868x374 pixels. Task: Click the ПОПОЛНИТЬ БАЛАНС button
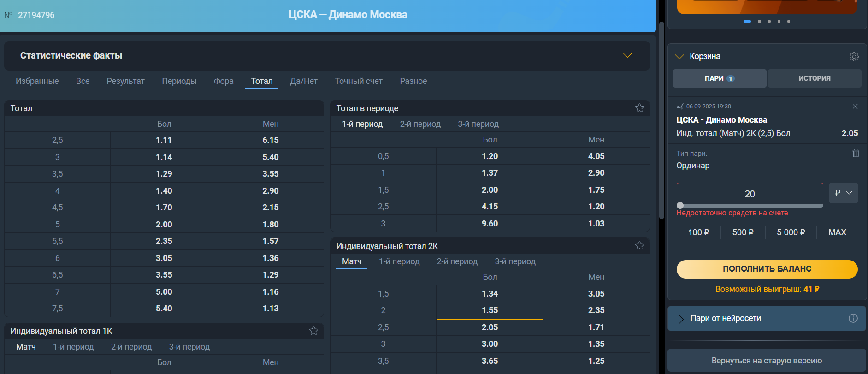(767, 269)
